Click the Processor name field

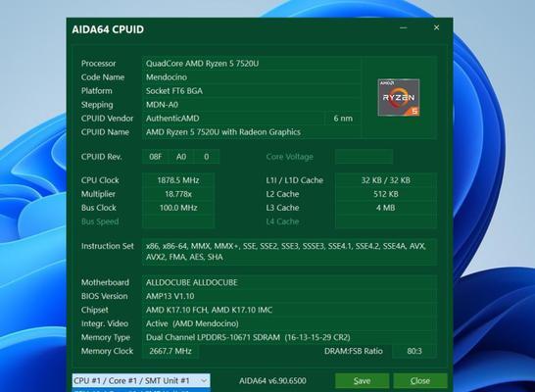(x=252, y=64)
